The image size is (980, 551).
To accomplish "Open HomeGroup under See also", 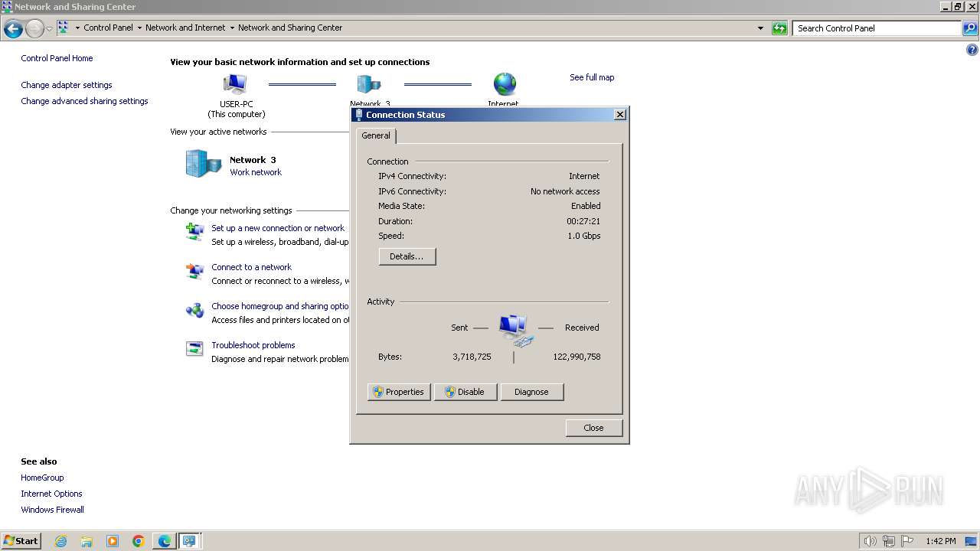I will (42, 478).
